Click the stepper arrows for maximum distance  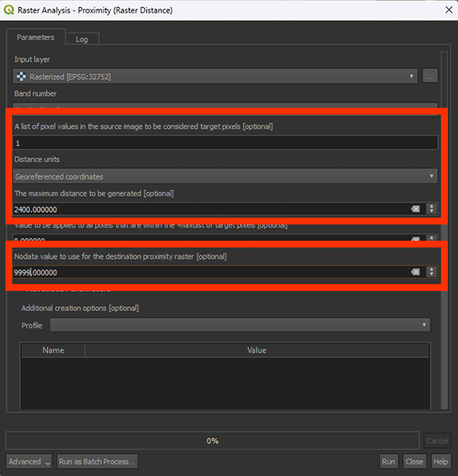point(431,210)
